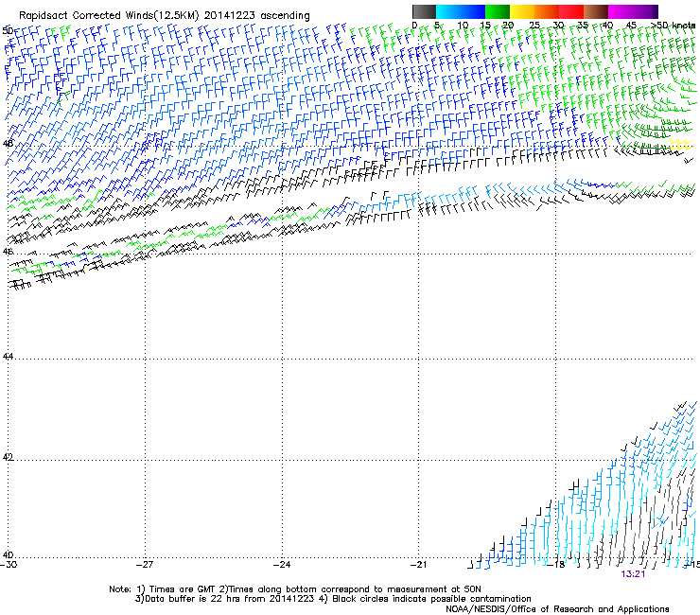Click the latitude label 42
Image resolution: width=700 pixels, height=615 pixels.
click(x=8, y=457)
